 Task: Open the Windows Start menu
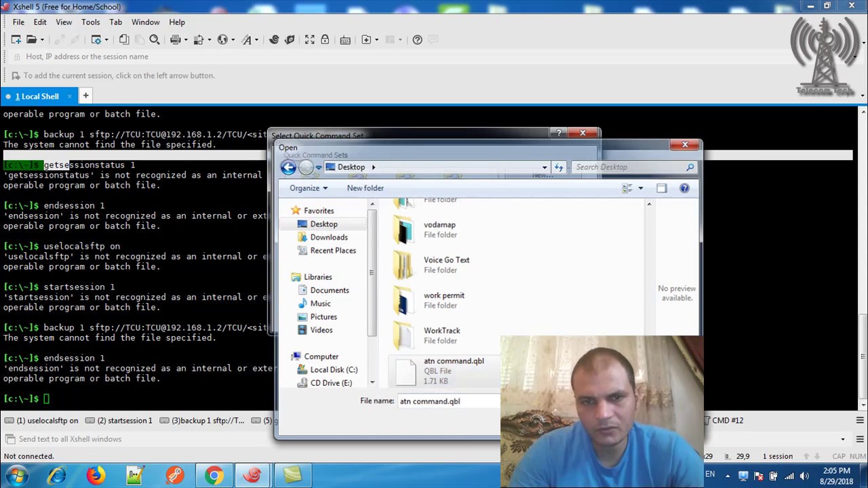click(x=16, y=475)
